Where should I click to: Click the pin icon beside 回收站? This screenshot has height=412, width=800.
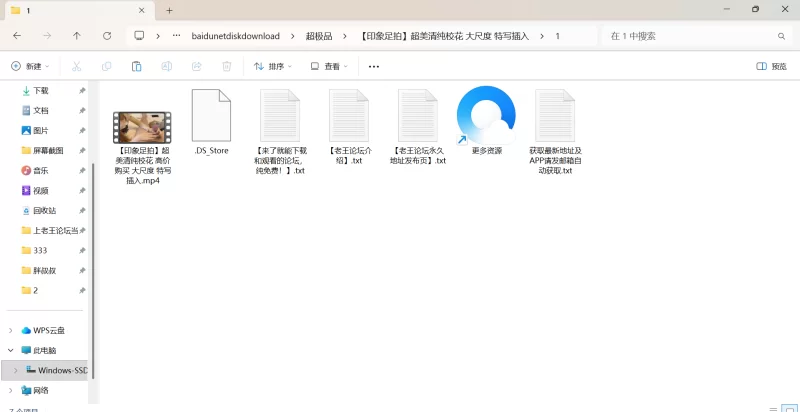click(x=82, y=211)
